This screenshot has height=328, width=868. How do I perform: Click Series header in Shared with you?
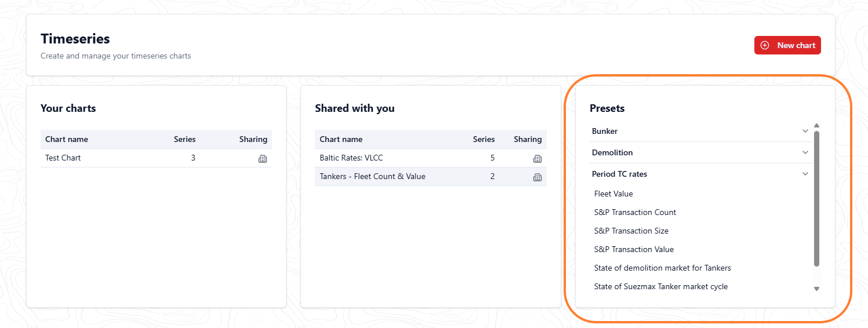coord(484,139)
